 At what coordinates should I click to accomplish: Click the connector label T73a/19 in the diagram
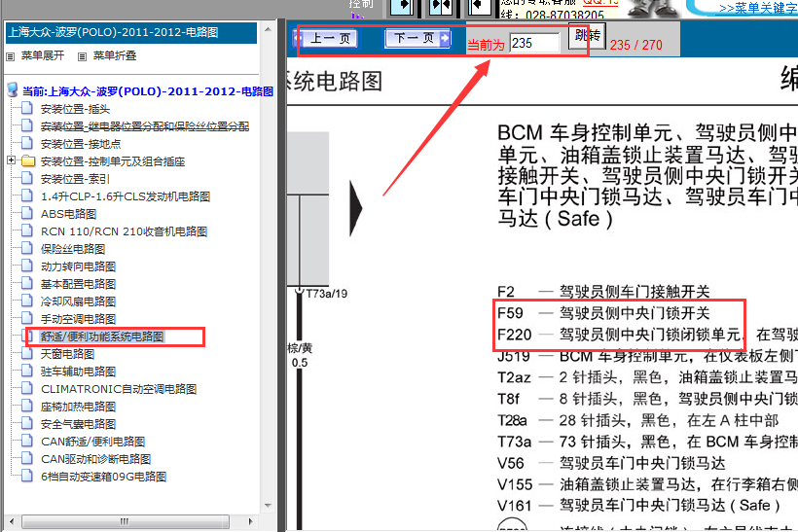coord(326,294)
